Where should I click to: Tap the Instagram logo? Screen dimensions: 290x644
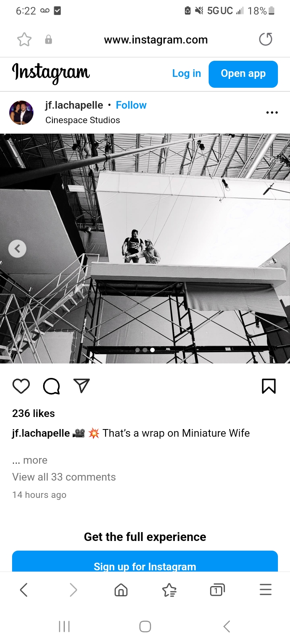coord(51,73)
